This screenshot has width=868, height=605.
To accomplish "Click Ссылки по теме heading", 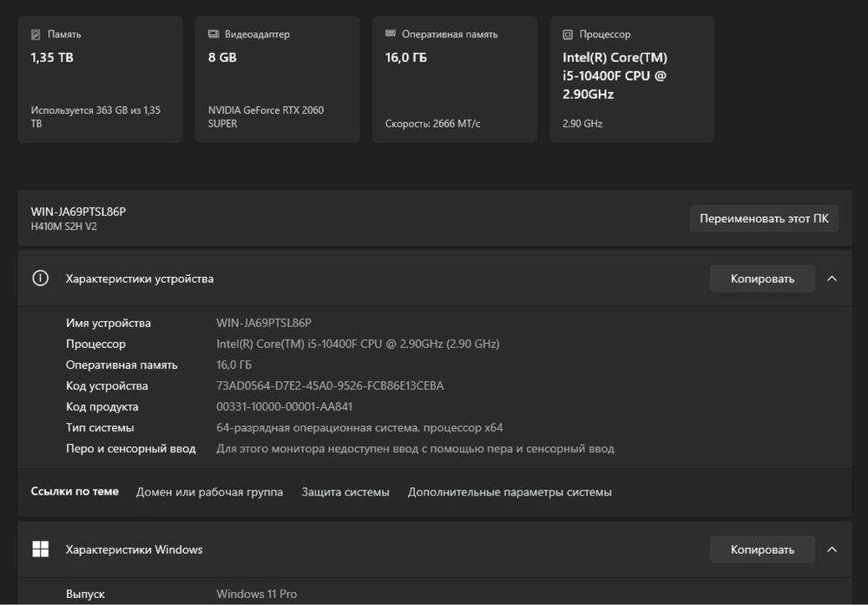I will (x=74, y=491).
